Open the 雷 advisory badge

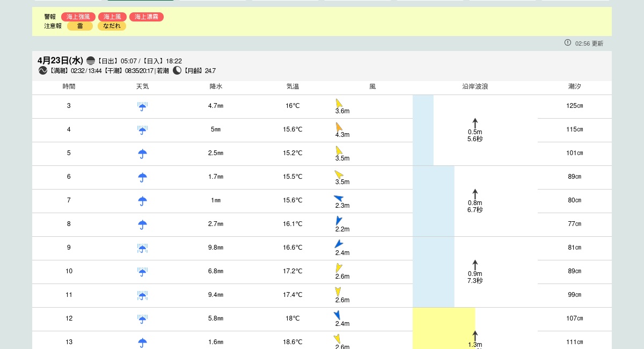(80, 26)
